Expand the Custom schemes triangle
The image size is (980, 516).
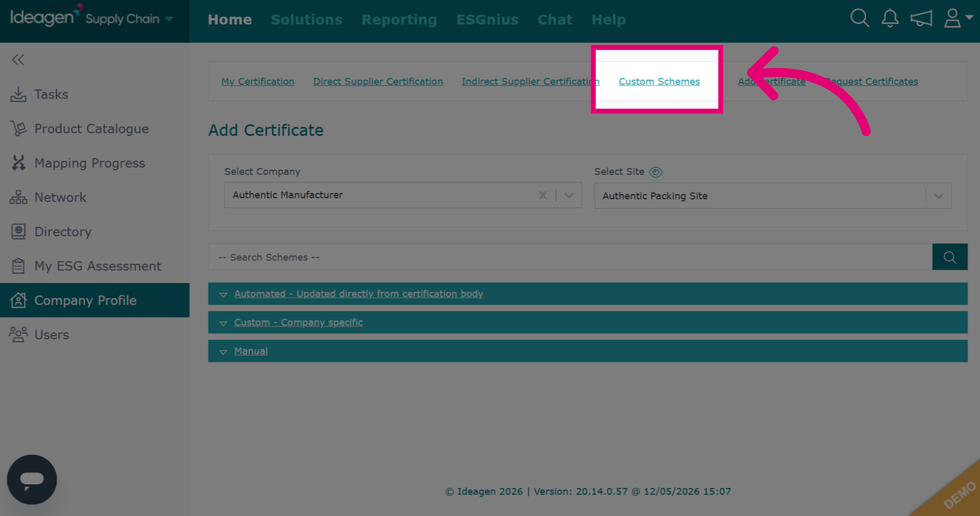(x=223, y=323)
